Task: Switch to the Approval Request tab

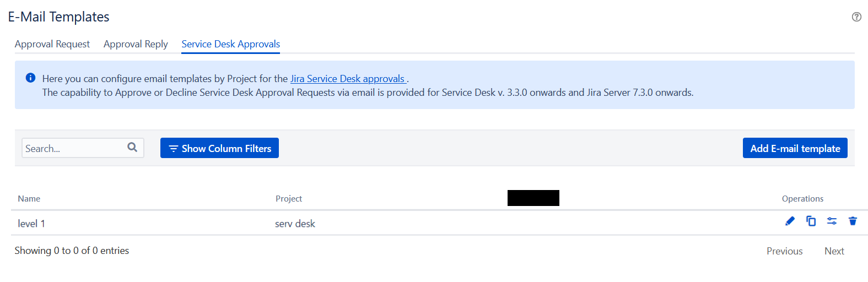Action: pyautogui.click(x=52, y=44)
